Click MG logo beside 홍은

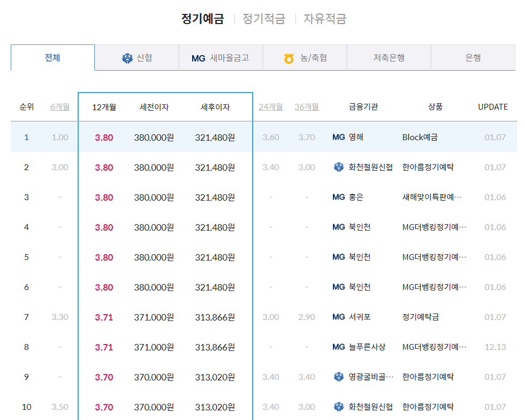[338, 197]
